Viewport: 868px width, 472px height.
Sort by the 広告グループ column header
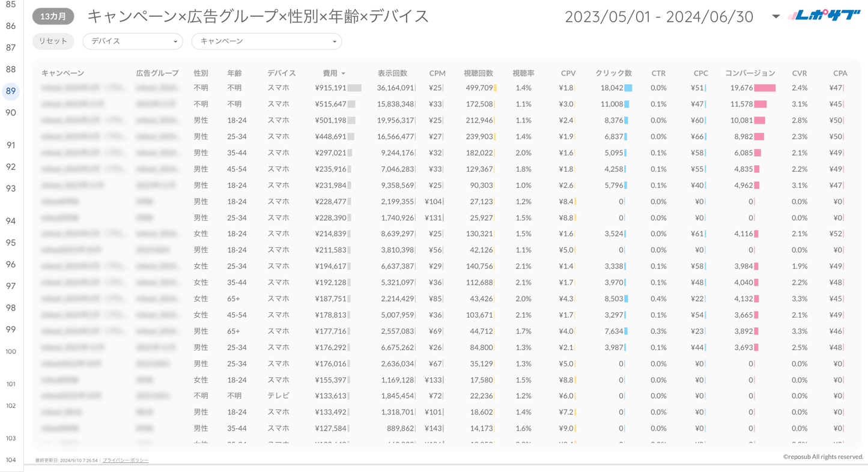tap(157, 73)
